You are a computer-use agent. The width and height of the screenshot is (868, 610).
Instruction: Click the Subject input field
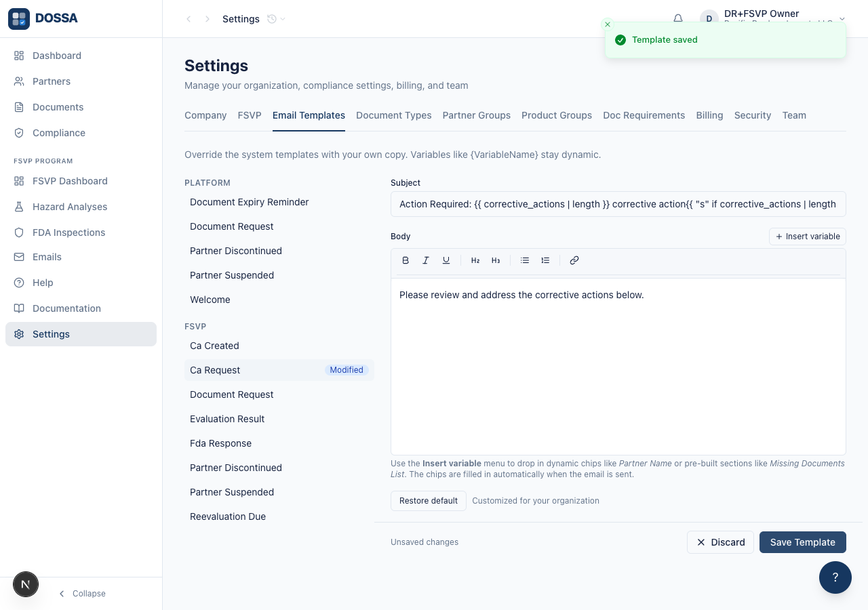[x=618, y=204]
